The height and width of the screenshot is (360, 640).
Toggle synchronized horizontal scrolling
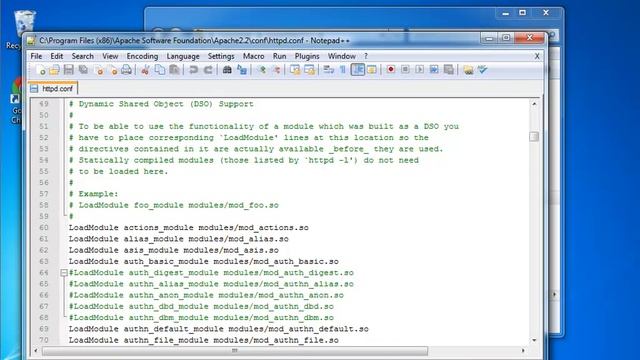[x=309, y=70]
